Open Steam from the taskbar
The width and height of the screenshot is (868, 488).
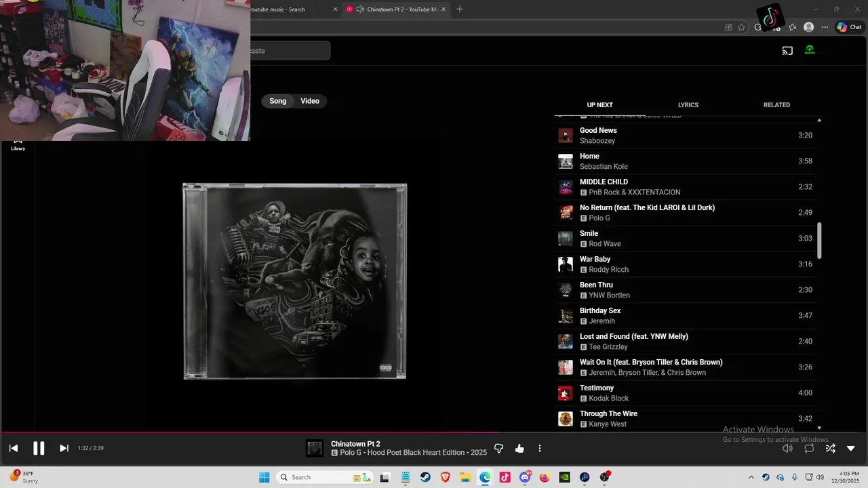point(425,477)
